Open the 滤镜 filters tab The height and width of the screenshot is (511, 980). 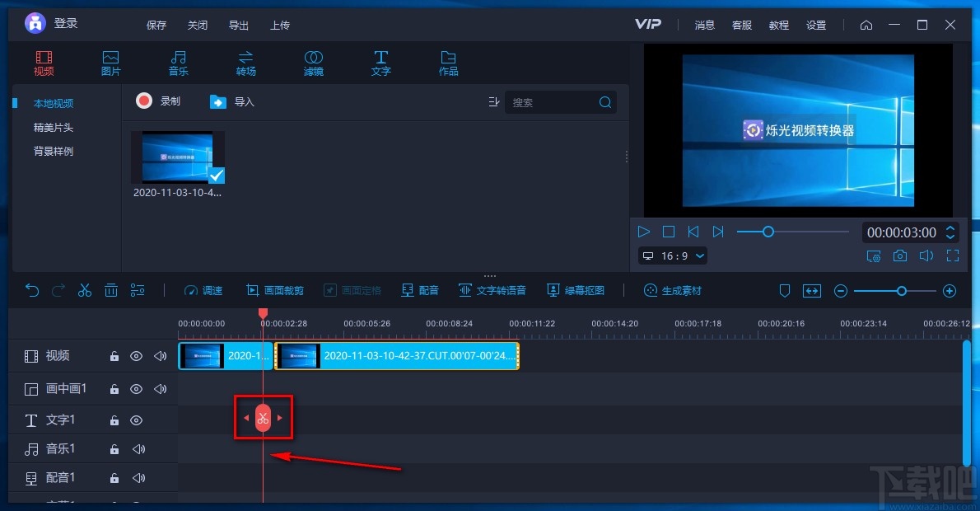[x=313, y=63]
